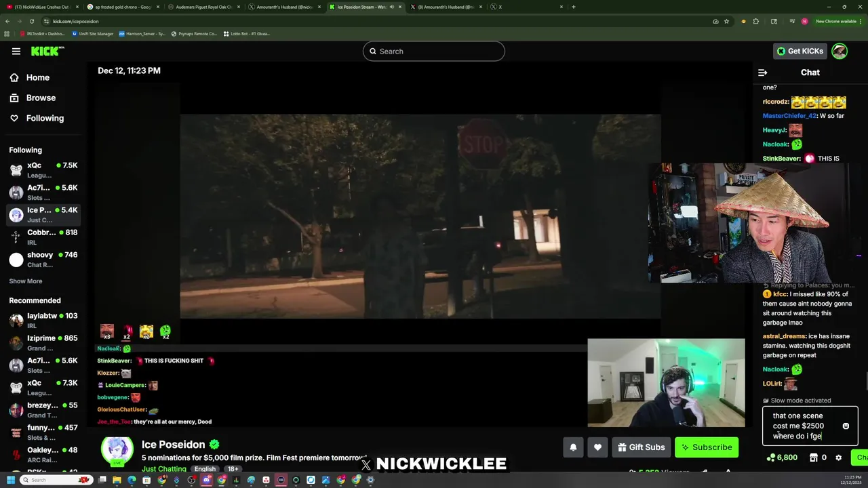
Task: Open Microsoft Edge from taskbar
Action: tap(132, 480)
